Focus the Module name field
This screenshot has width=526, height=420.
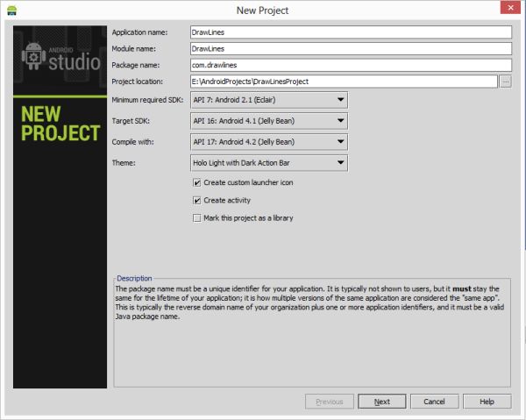coord(351,48)
